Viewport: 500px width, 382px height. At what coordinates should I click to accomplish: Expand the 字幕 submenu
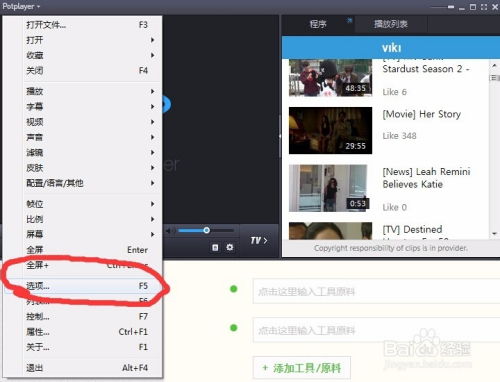(90, 106)
